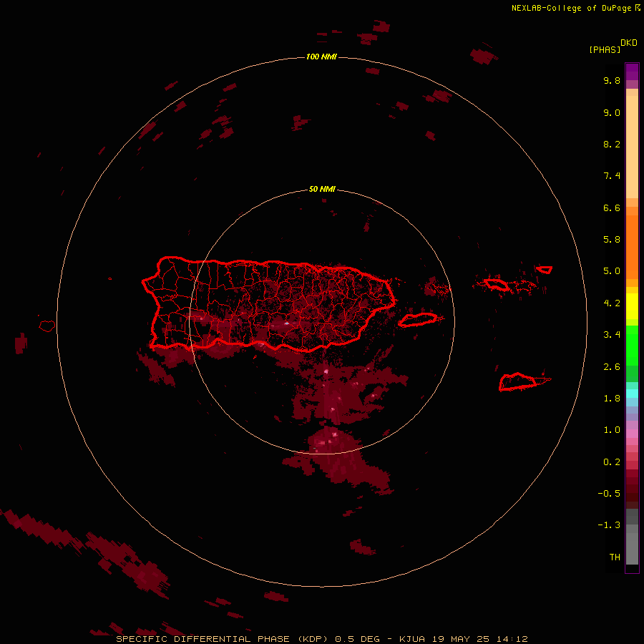Click the yellow segment of color bar

pos(632,306)
